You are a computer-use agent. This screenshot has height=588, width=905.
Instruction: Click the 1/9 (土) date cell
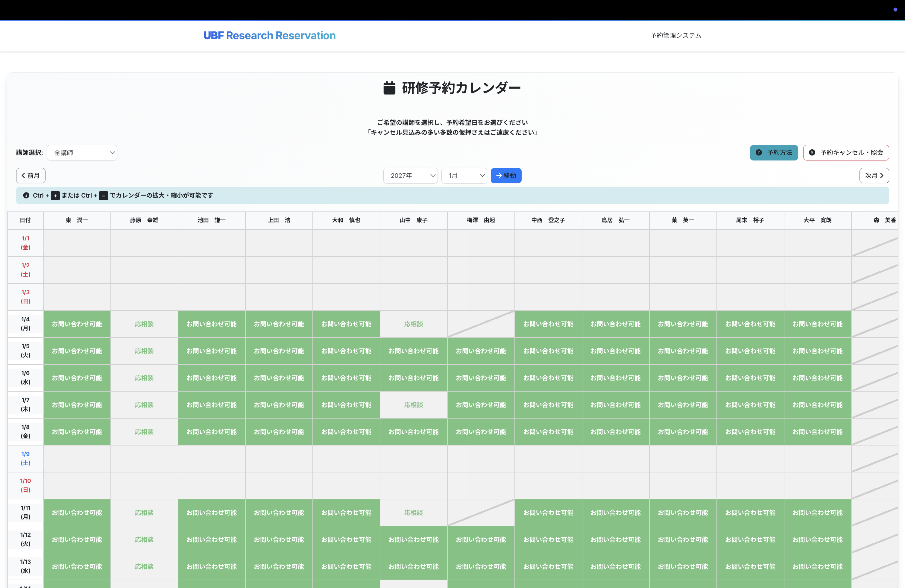[25, 458]
